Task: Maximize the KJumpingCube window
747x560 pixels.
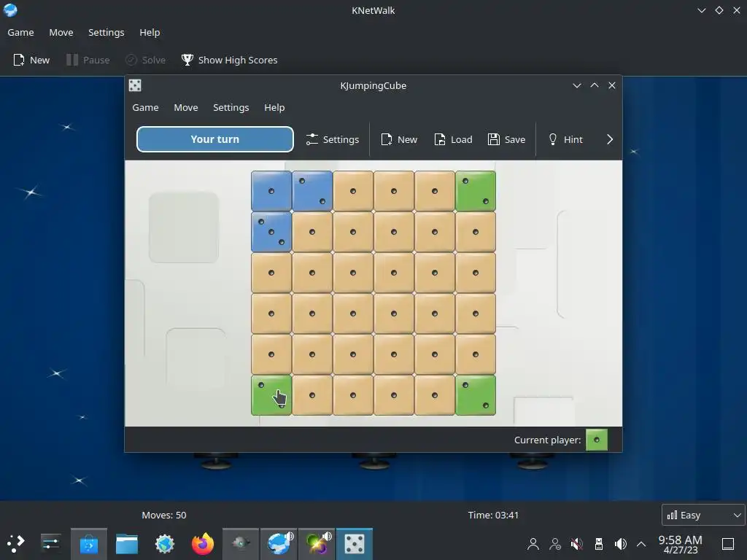Action: click(595, 85)
